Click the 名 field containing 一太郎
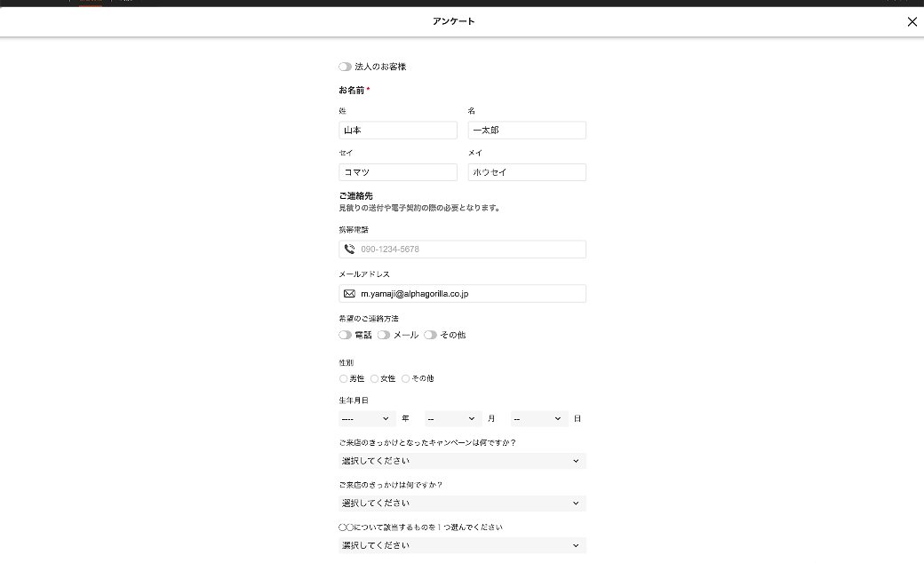Viewport: 924px width, 563px height. click(x=527, y=131)
